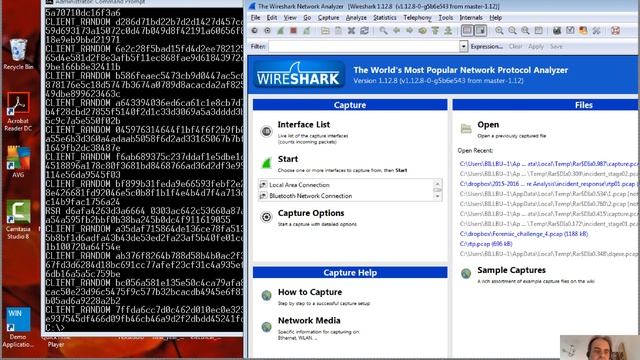Edit capture filters toolbar icon
640x360 pixels.
point(557,31)
